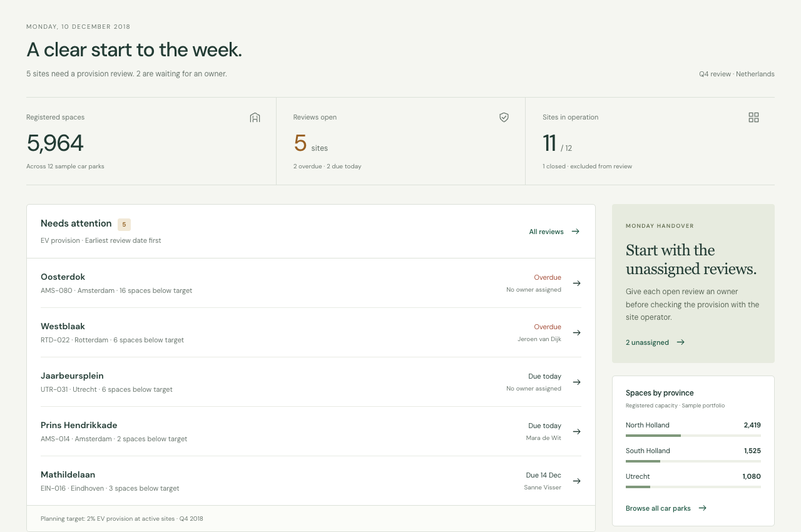The image size is (801, 532).
Task: Click the Overdue status on Westblaak row
Action: pyautogui.click(x=548, y=327)
